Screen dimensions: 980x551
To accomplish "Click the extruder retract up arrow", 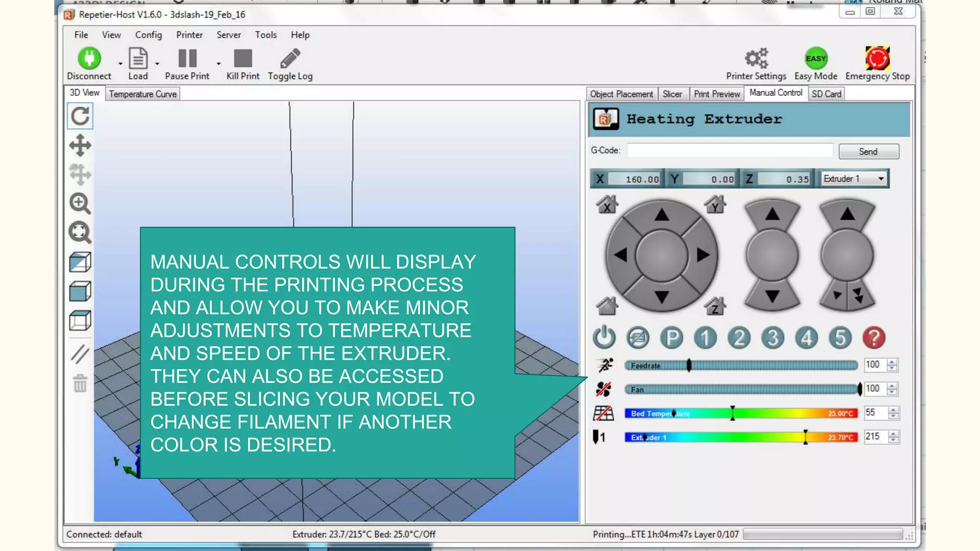I will (x=847, y=214).
